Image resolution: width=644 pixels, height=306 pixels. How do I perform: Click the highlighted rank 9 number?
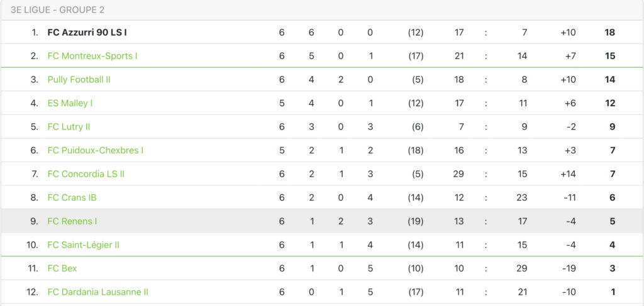[x=35, y=221]
